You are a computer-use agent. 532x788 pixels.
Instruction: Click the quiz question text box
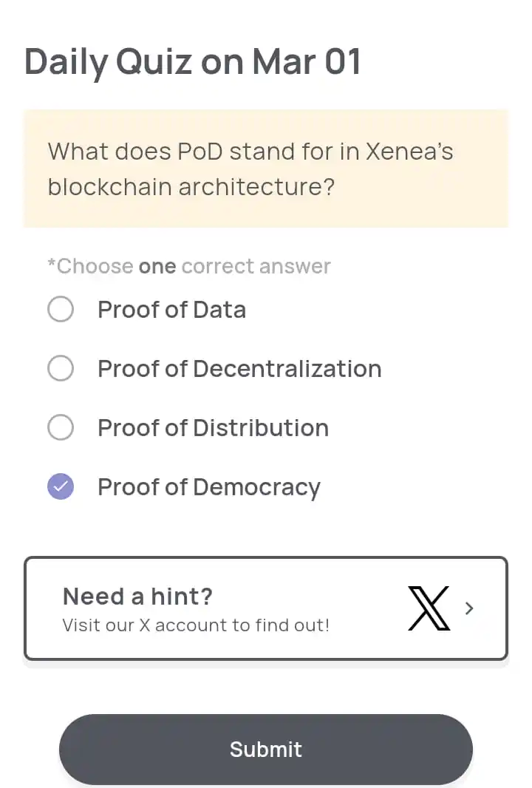[266, 169]
